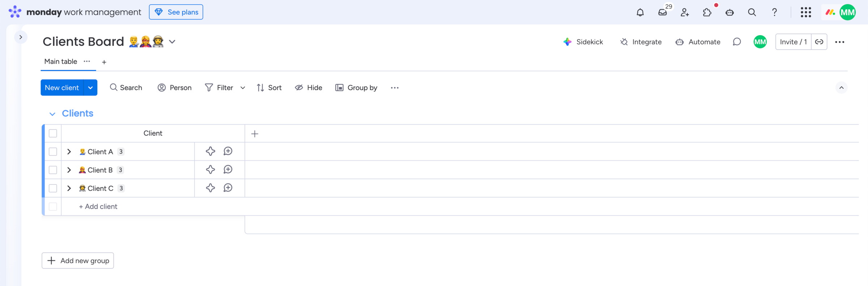Open the update conversation for Client B

click(x=228, y=169)
